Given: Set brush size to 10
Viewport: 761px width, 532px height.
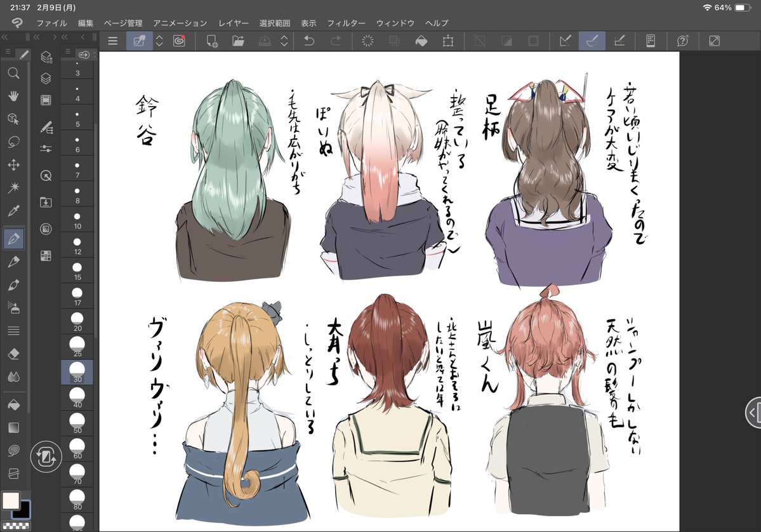Looking at the screenshot, I should point(77,219).
